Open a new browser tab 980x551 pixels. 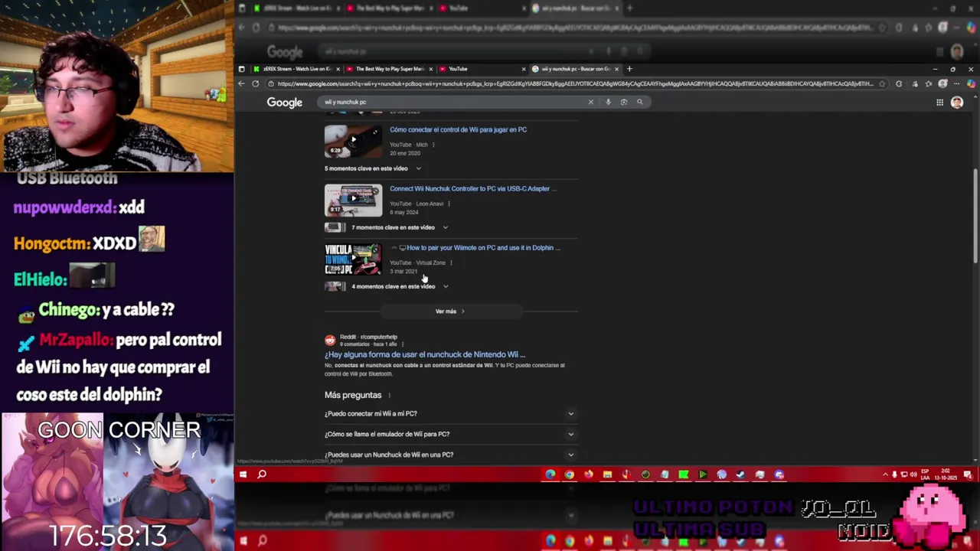629,69
